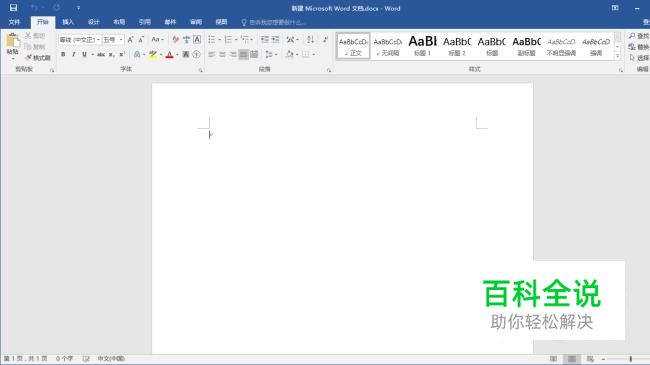Switch to Web Layout view

tap(590, 359)
